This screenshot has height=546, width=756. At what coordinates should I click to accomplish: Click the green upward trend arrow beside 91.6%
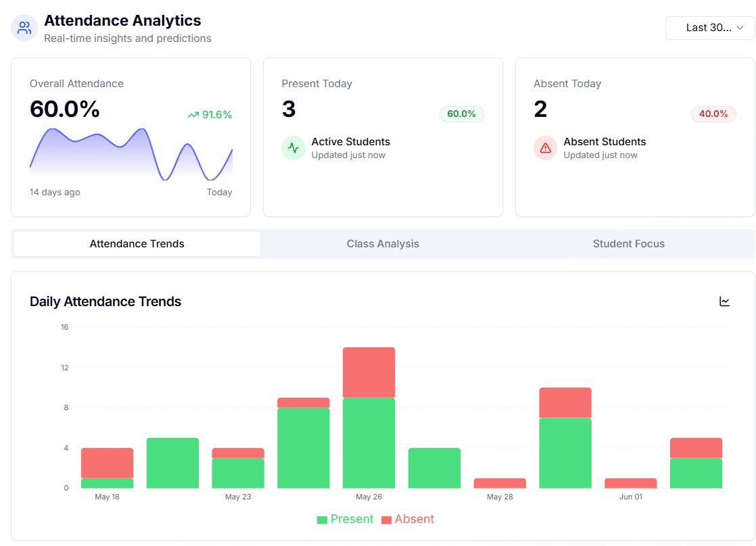coord(192,115)
